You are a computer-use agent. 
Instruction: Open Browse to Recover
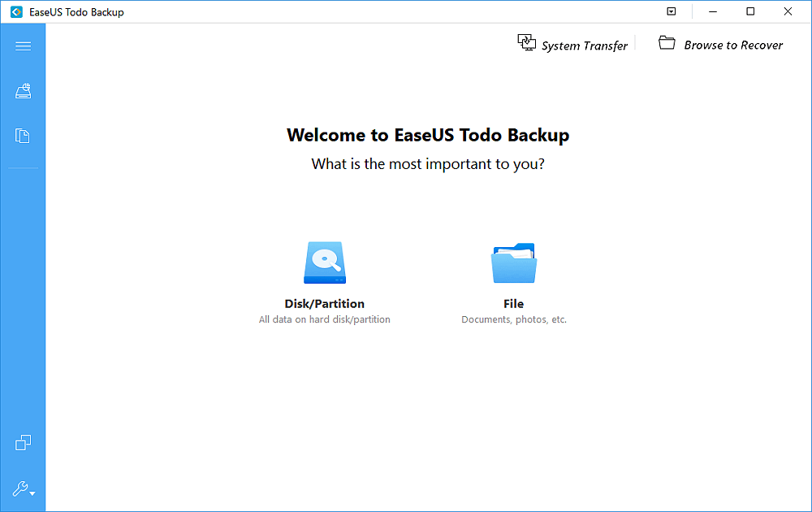732,45
